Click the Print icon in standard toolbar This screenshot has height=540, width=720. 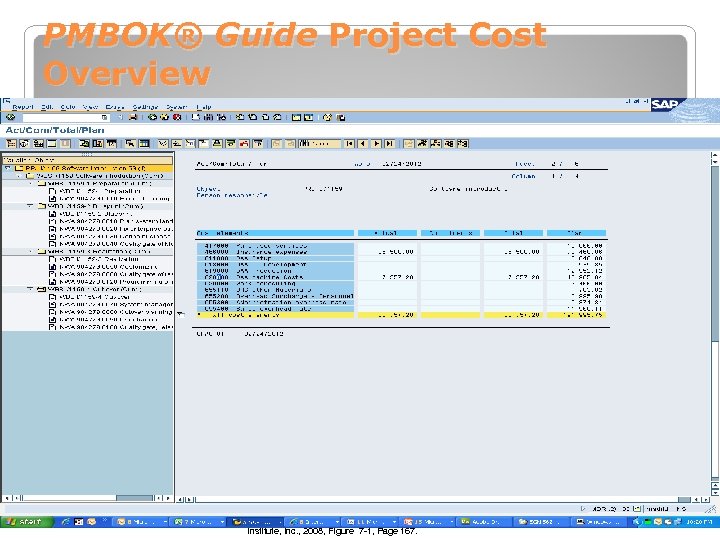(196, 118)
